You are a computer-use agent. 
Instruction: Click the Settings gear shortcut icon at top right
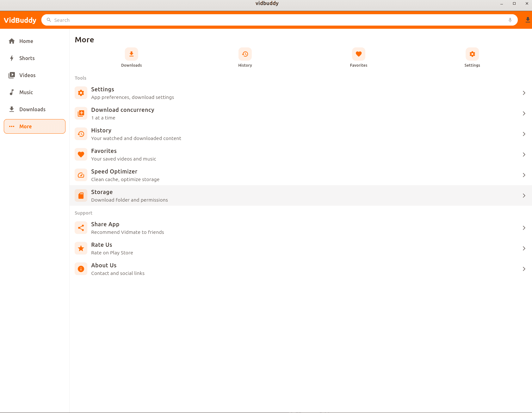[472, 54]
